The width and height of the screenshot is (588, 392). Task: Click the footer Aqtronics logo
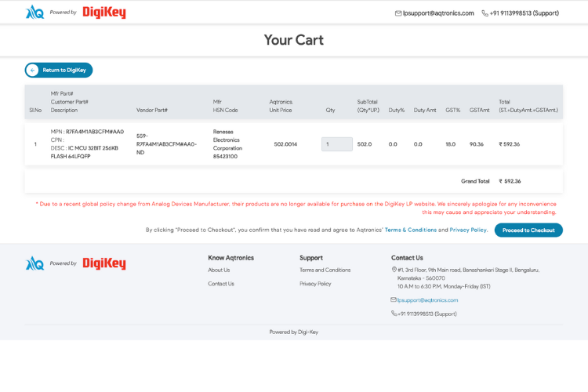[x=34, y=263]
